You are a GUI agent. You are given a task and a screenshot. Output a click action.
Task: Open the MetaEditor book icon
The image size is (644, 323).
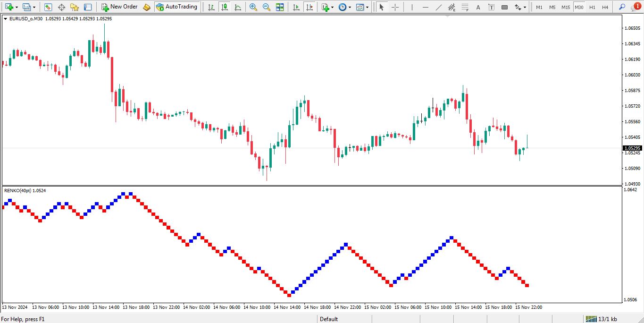pos(147,7)
